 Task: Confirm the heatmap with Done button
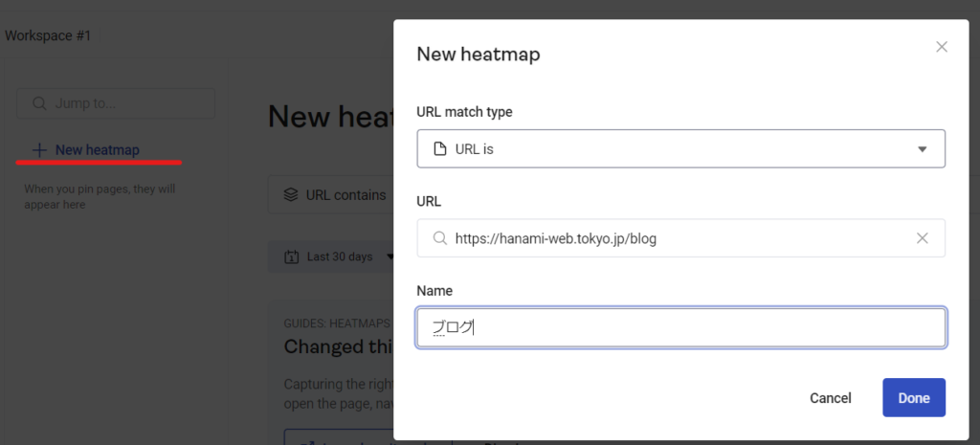pyautogui.click(x=913, y=398)
